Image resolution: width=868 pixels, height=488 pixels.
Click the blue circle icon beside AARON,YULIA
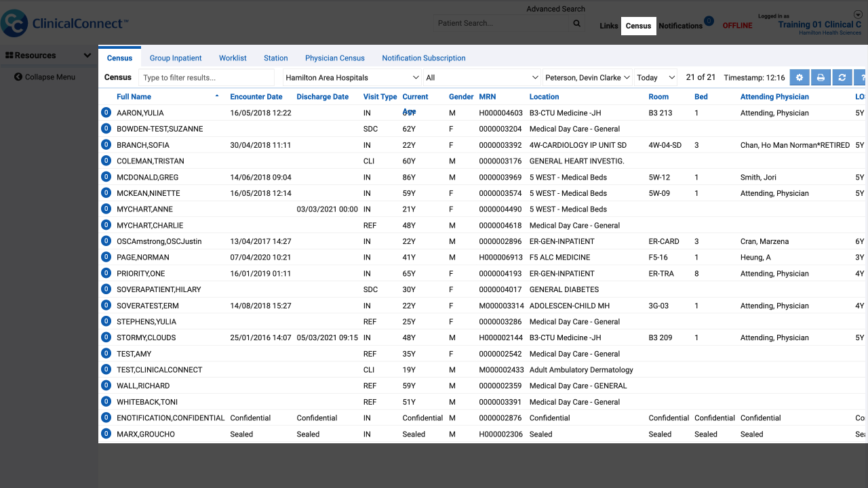[x=106, y=113]
